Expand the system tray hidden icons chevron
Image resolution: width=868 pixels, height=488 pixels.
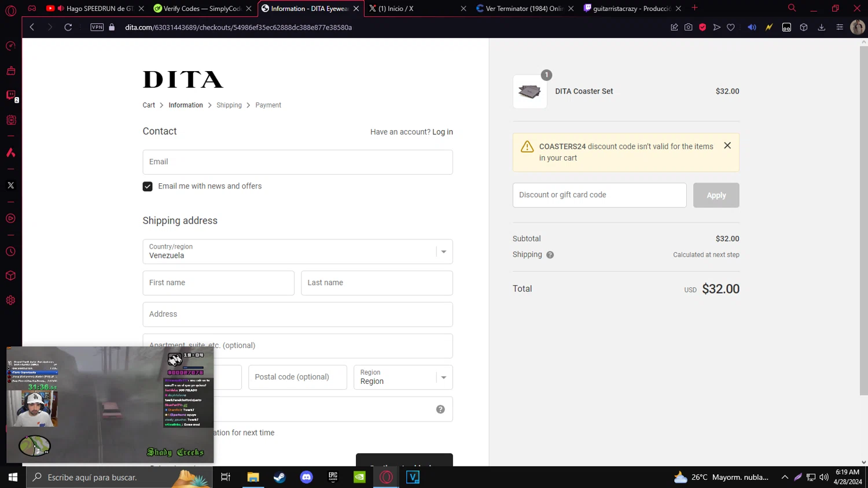[x=785, y=477]
